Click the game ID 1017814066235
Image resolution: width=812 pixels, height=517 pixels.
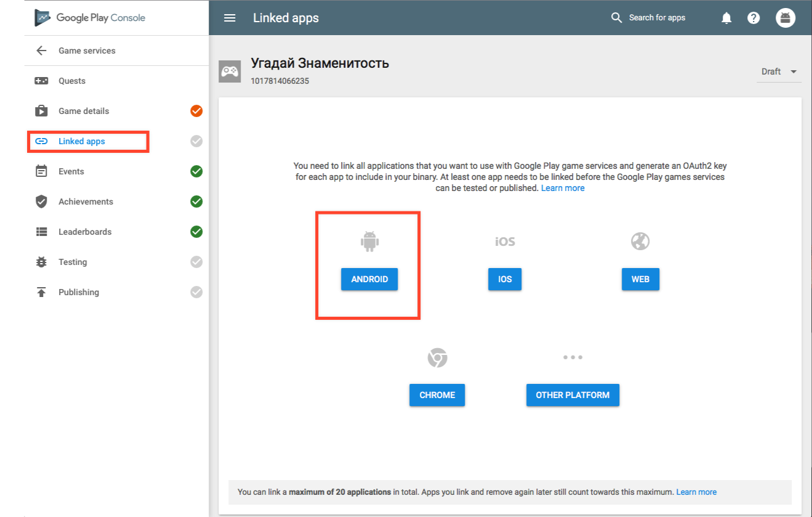(x=279, y=81)
